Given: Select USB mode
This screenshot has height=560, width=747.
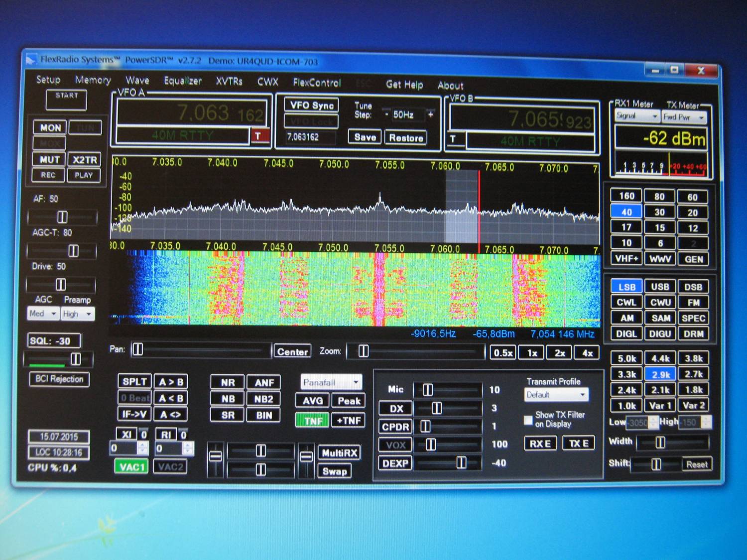Looking at the screenshot, I should [x=660, y=287].
